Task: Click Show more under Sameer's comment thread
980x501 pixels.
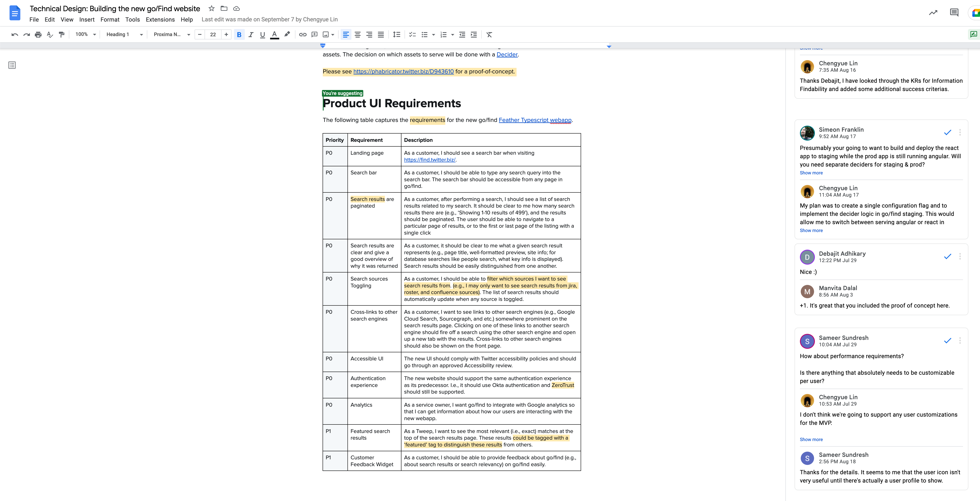Action: (811, 439)
